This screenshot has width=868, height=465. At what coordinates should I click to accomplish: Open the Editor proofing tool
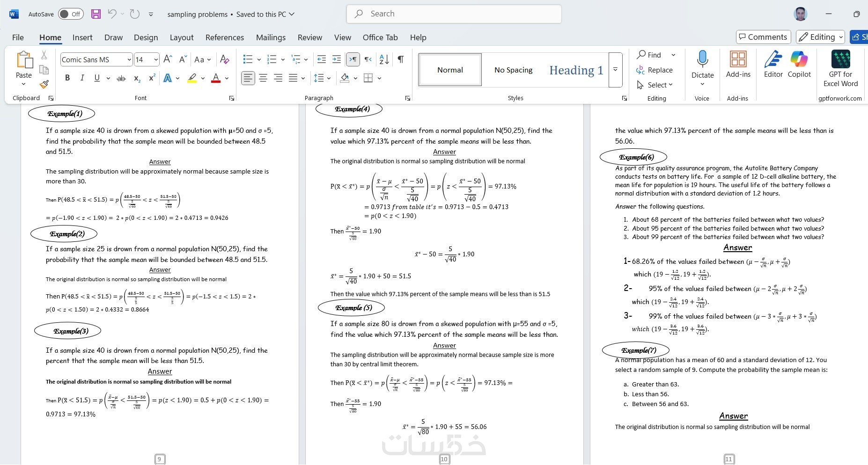773,65
